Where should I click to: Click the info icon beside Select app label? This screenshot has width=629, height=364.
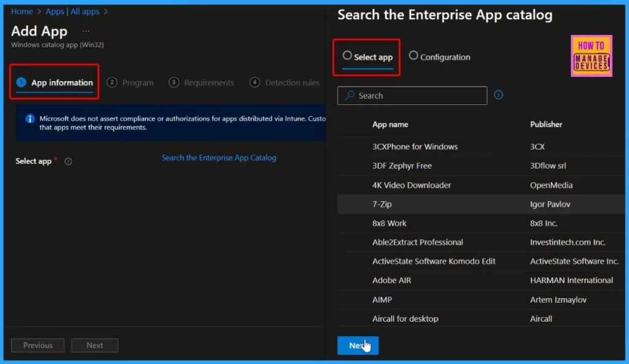pyautogui.click(x=68, y=161)
